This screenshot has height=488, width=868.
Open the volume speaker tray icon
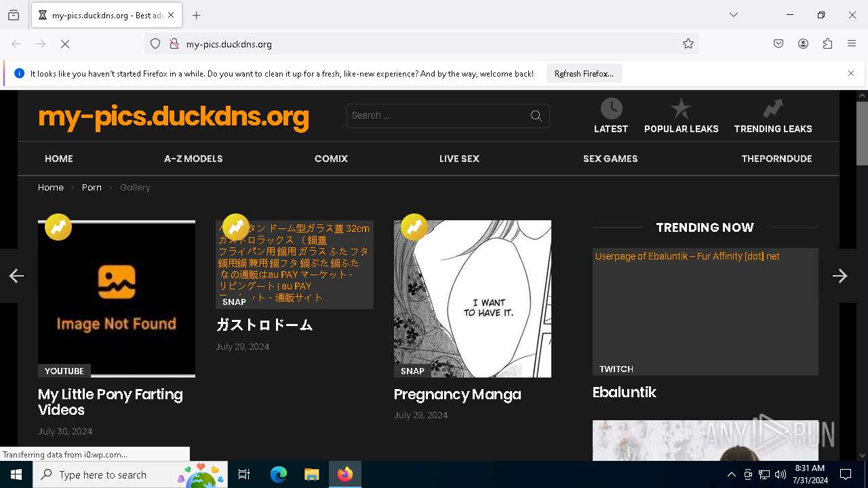coord(781,474)
